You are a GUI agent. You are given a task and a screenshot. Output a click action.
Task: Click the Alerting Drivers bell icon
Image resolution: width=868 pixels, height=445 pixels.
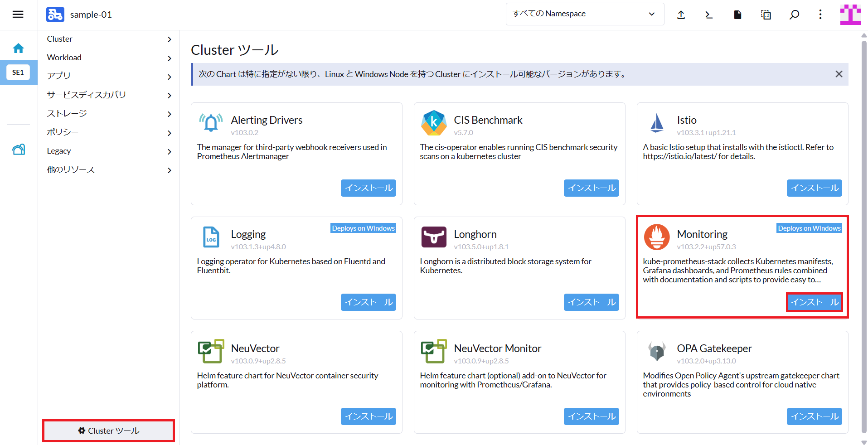(x=211, y=122)
